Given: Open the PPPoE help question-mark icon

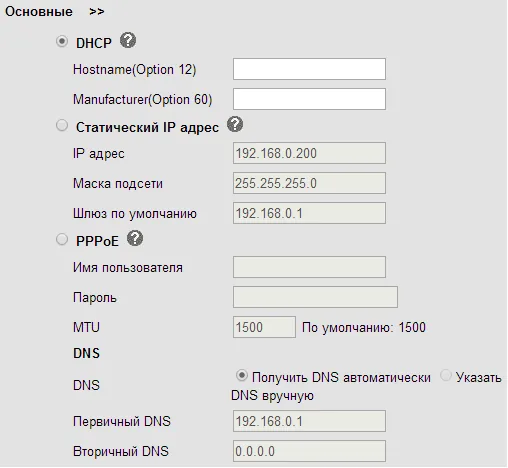Looking at the screenshot, I should (135, 238).
